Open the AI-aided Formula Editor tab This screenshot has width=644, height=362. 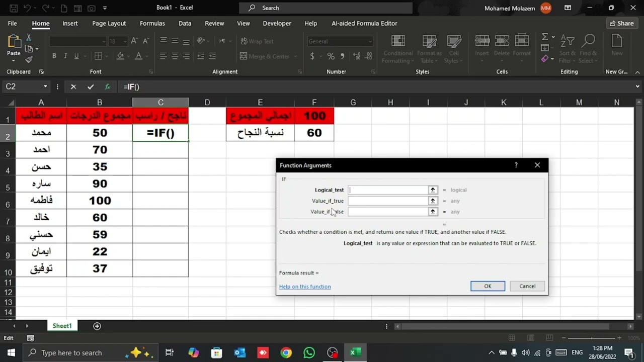pyautogui.click(x=364, y=23)
